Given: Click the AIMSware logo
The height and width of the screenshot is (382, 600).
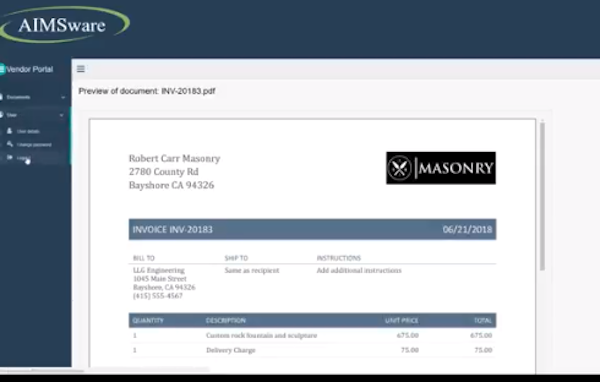Looking at the screenshot, I should coord(64,24).
